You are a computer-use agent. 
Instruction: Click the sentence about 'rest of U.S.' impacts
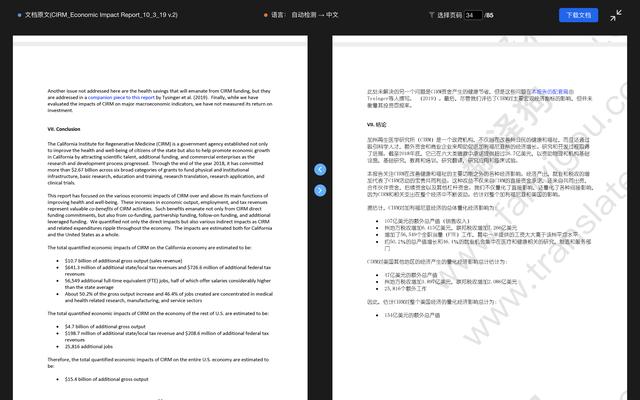158,313
